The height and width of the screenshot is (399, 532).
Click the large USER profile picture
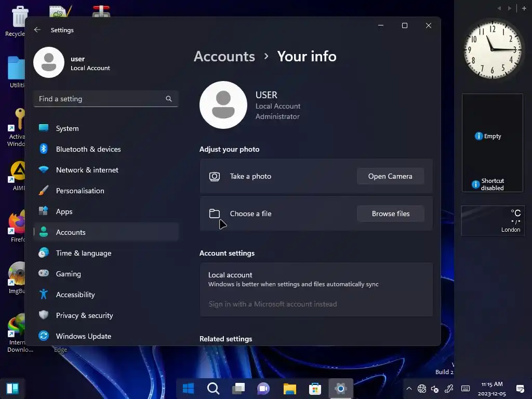223,105
